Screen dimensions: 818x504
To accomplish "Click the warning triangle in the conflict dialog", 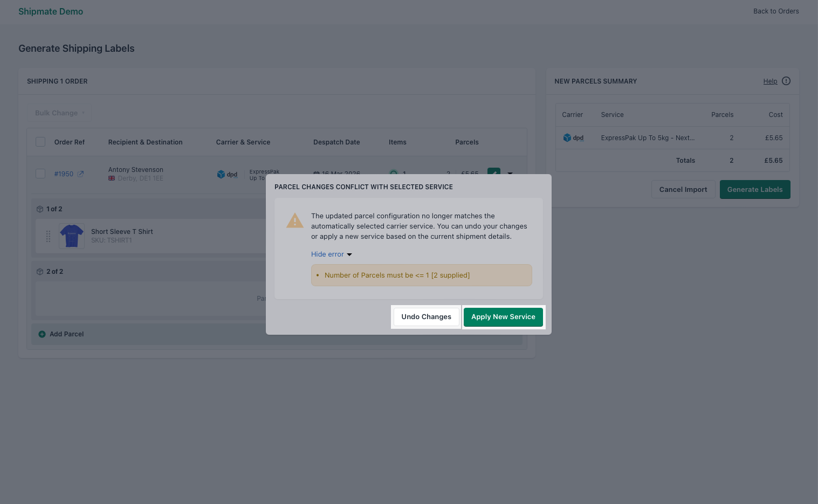I will point(295,220).
